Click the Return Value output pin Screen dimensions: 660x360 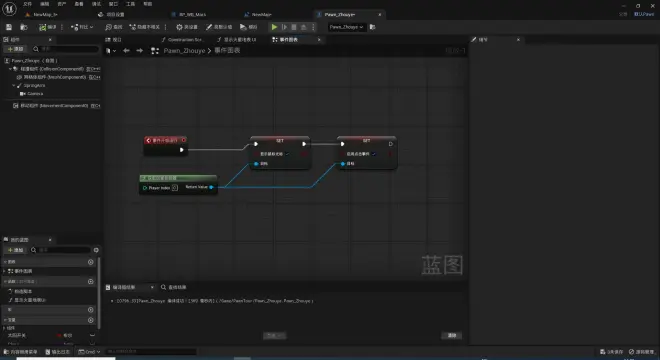pyautogui.click(x=211, y=187)
